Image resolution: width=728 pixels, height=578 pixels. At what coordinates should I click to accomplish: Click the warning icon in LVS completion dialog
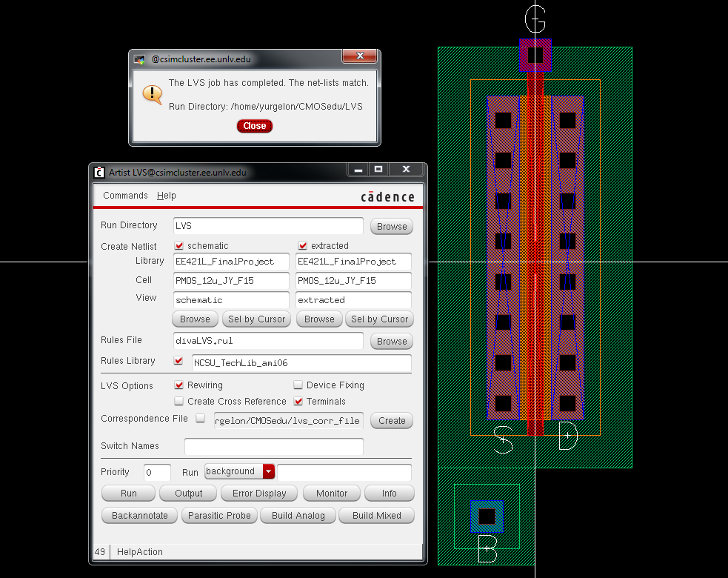click(x=152, y=94)
